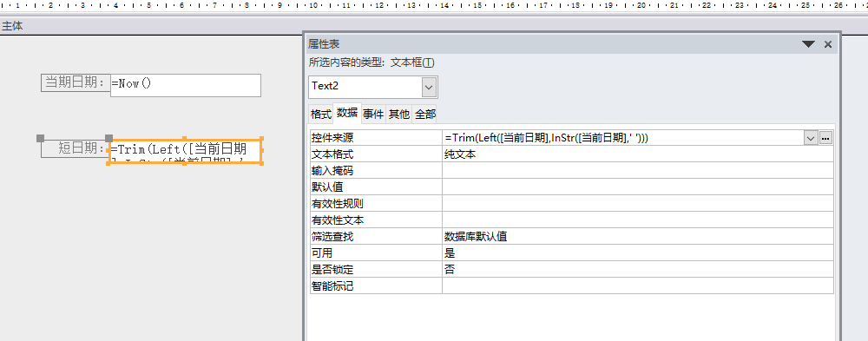The image size is (868, 341).
Task: Click the 可用 property value 是
Action: pyautogui.click(x=638, y=253)
